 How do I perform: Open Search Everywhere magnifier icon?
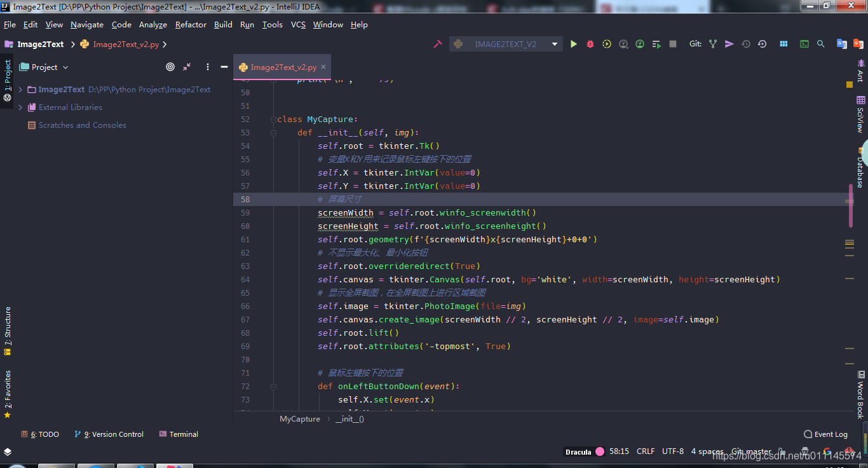pyautogui.click(x=821, y=44)
